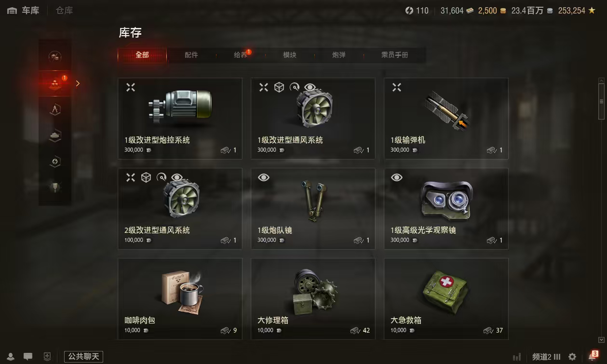
Task: Click the tank sidebar icon
Action: [x=55, y=136]
